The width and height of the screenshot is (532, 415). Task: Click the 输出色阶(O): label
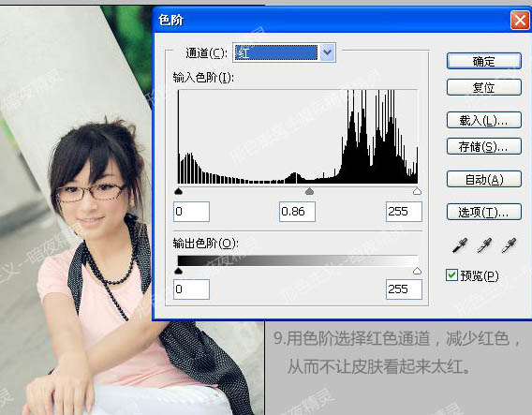205,244
